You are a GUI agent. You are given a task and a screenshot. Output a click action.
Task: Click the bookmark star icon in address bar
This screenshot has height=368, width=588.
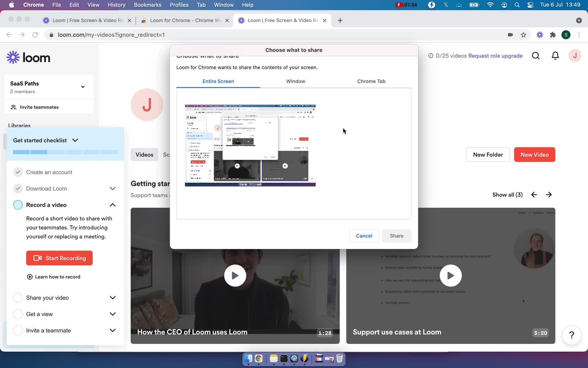[x=524, y=35]
